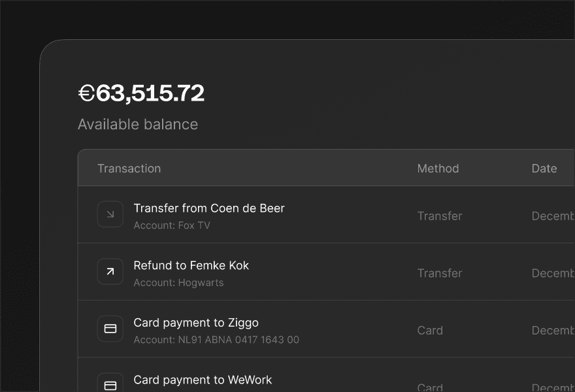Click date cell in Coen de Beer row
Viewport: 575px width, 392px height.
pyautogui.click(x=553, y=216)
